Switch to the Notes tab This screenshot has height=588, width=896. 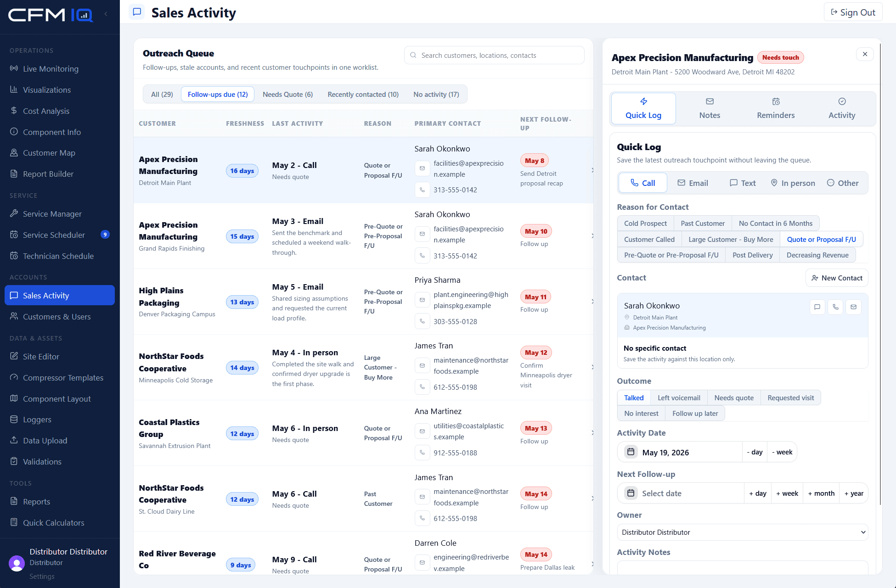(x=710, y=108)
